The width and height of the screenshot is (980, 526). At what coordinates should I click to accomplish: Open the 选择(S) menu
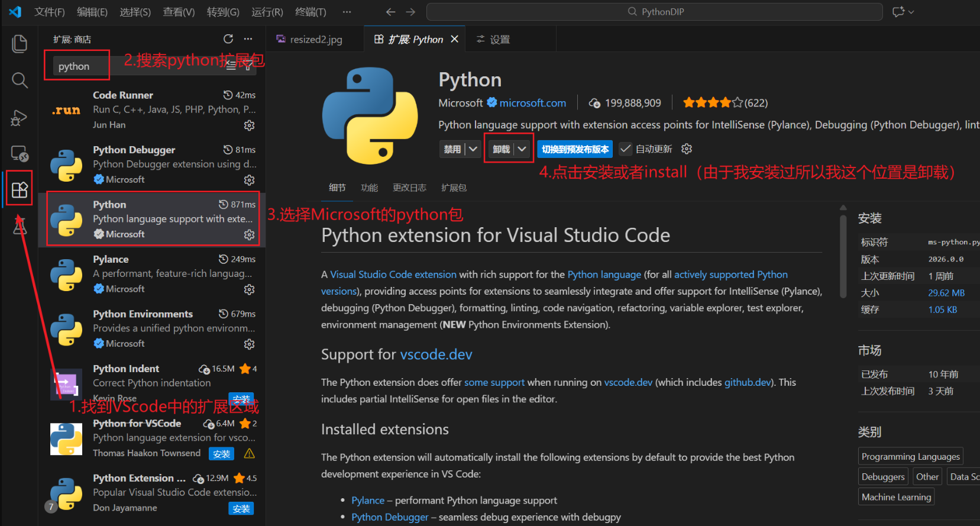point(135,12)
